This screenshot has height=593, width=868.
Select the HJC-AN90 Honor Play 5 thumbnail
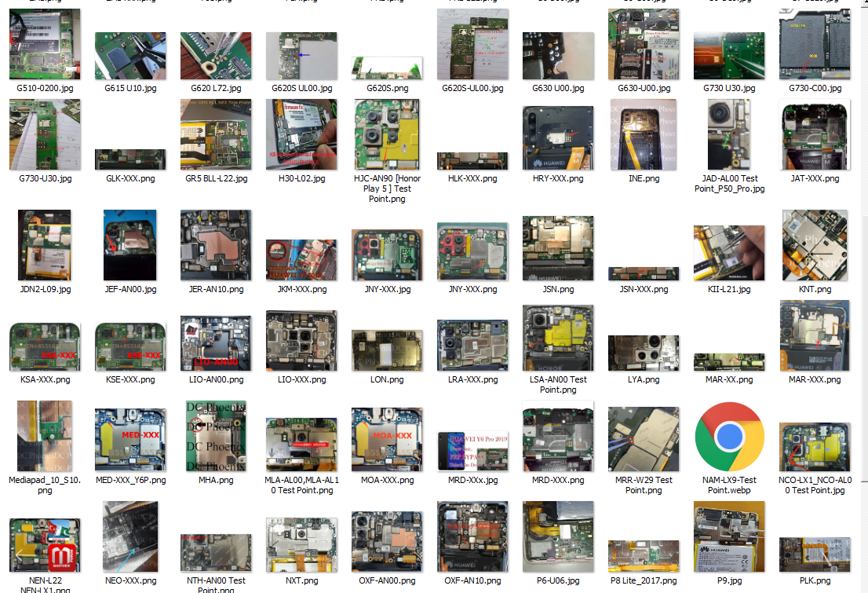[387, 134]
